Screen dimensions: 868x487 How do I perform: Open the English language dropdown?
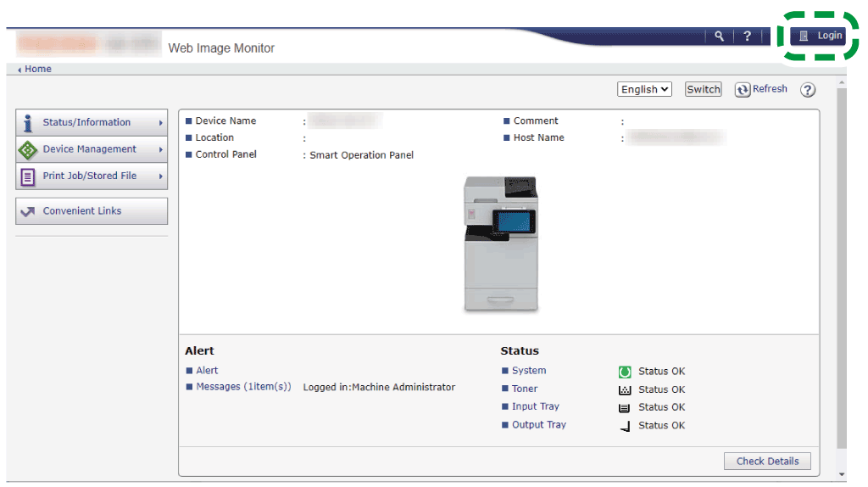click(644, 89)
